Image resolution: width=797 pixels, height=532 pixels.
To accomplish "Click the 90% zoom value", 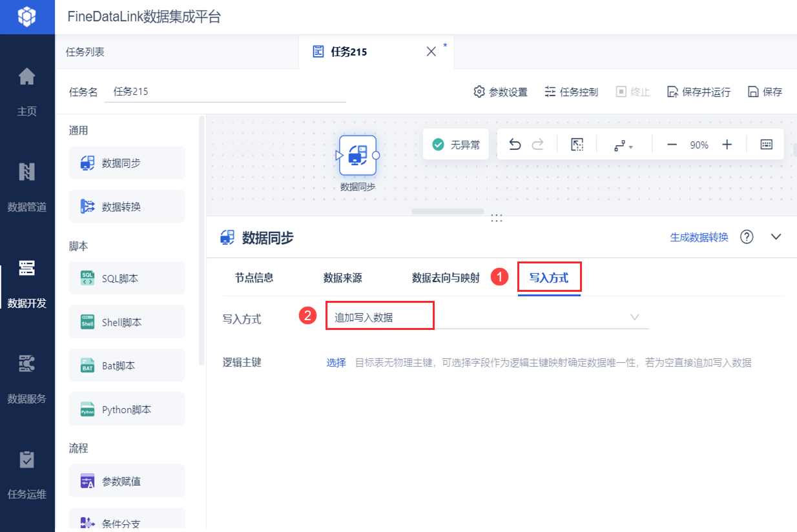I will click(699, 145).
